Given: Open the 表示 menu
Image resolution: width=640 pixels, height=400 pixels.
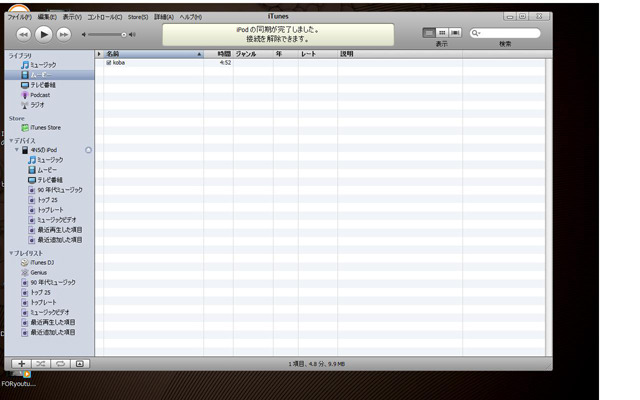Looking at the screenshot, I should tap(72, 17).
